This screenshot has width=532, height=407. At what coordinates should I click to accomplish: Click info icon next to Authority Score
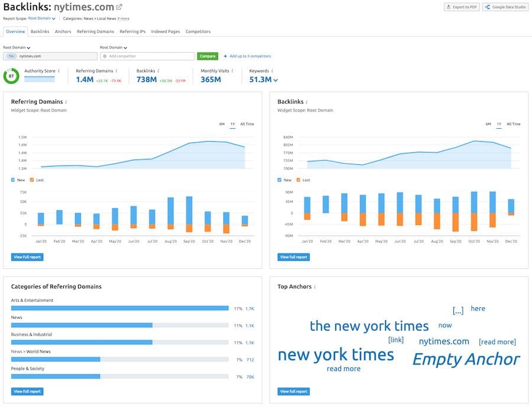[x=59, y=71]
